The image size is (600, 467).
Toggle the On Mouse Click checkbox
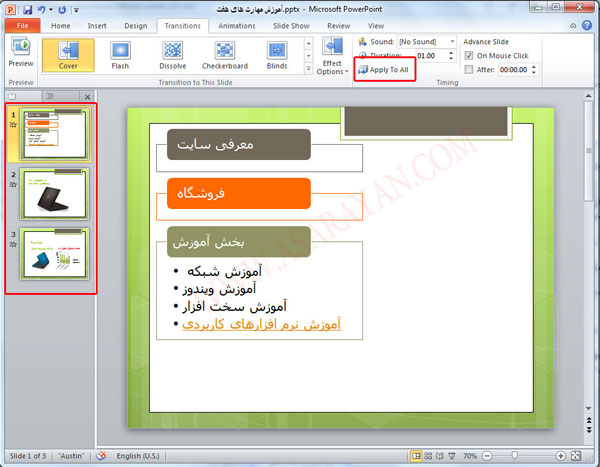[x=469, y=56]
